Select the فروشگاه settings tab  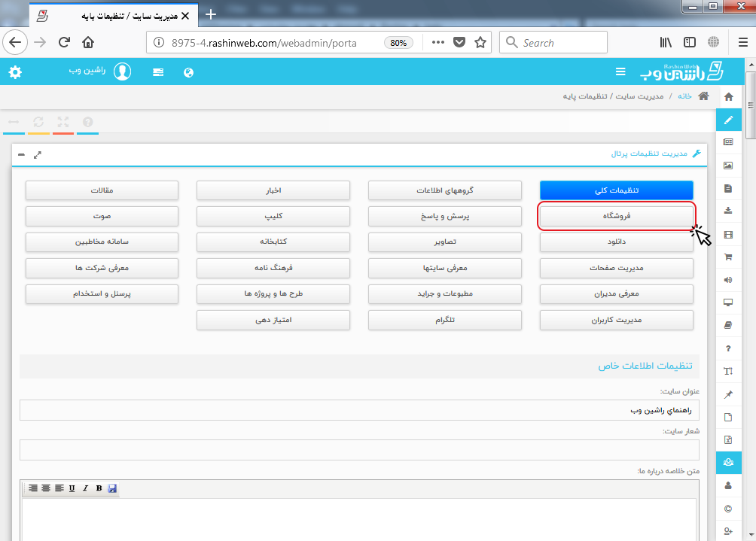coord(616,216)
